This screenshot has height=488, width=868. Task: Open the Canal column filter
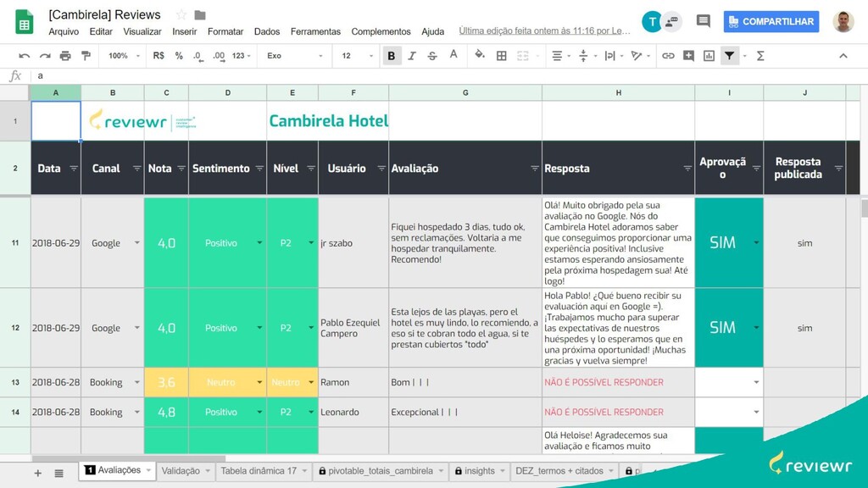136,169
